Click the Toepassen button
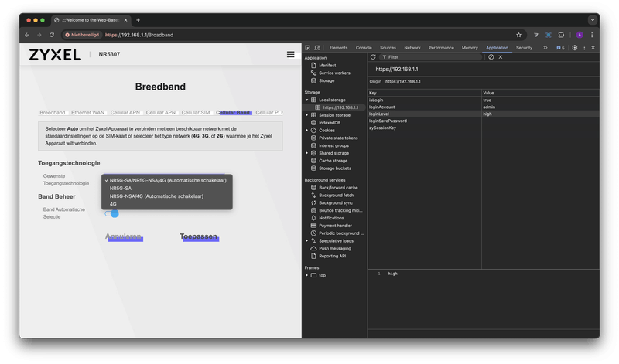 [x=199, y=237]
